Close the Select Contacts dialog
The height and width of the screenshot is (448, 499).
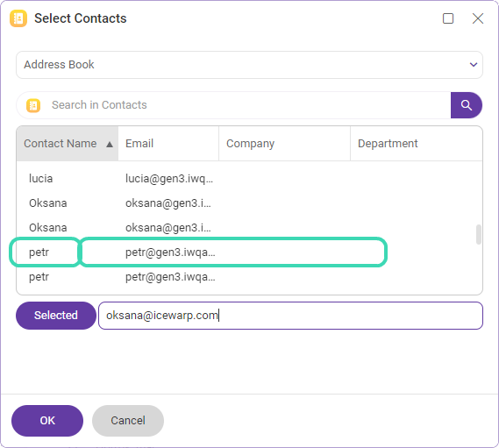click(x=478, y=18)
